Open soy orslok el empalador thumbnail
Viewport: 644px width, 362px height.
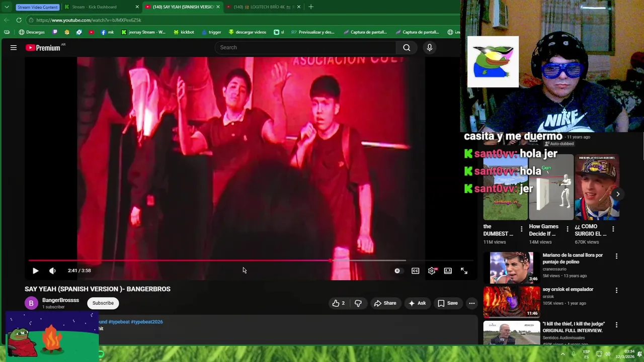coord(511,302)
